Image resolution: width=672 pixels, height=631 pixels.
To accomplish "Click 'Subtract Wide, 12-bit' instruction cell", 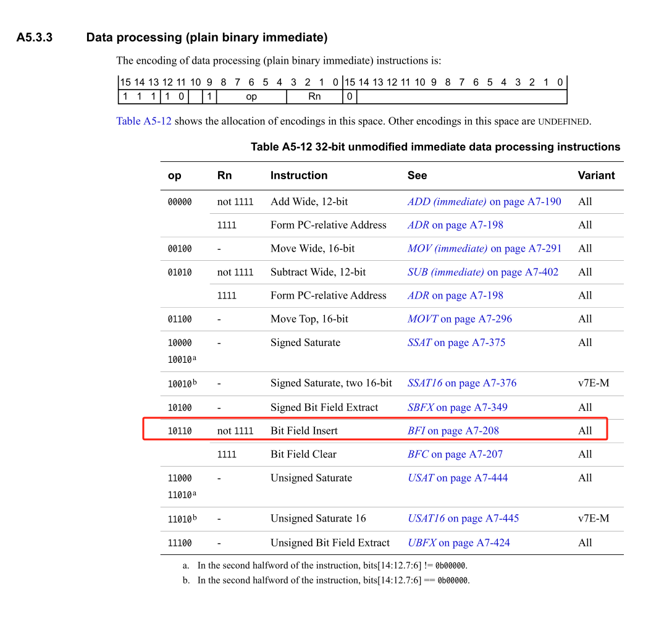I will click(x=318, y=273).
